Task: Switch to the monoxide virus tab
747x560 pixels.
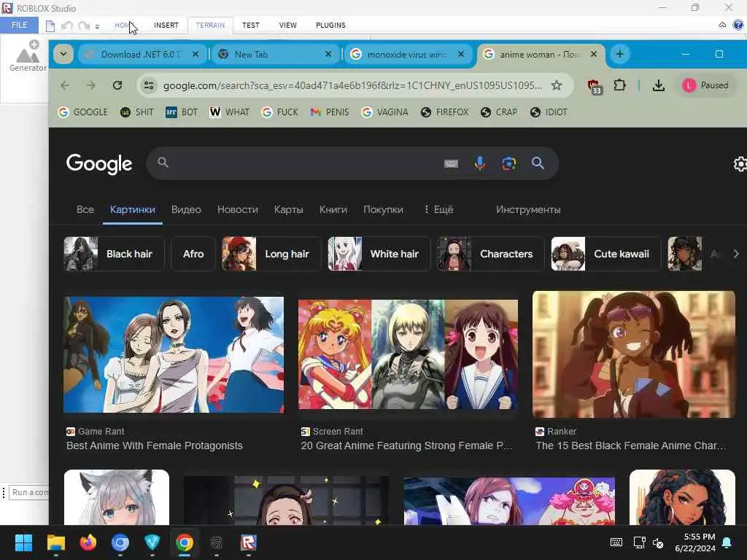Action: coord(407,54)
